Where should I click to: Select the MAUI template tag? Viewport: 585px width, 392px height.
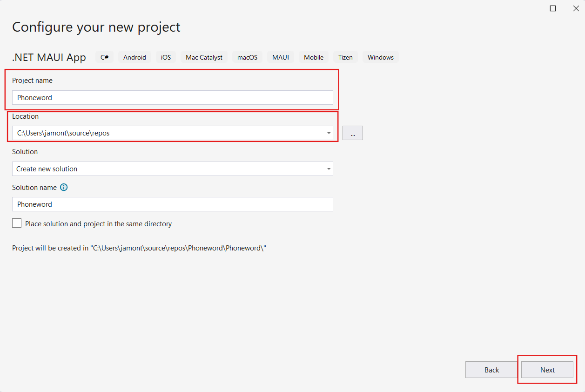click(x=280, y=57)
